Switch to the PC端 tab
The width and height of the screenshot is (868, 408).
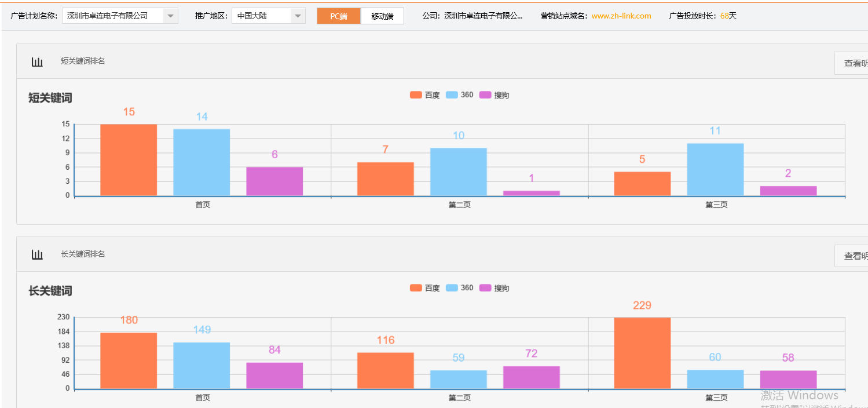click(339, 16)
